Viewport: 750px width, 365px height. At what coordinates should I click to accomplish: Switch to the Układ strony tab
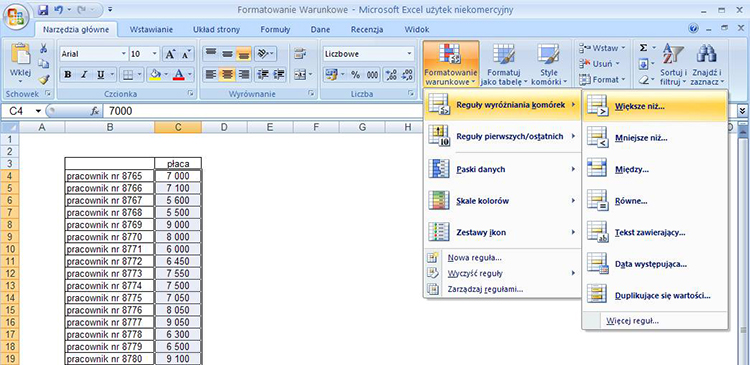pos(216,30)
